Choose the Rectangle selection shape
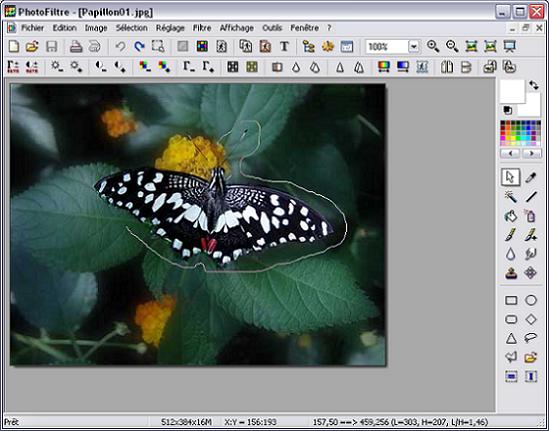The width and height of the screenshot is (549, 431). pyautogui.click(x=511, y=300)
